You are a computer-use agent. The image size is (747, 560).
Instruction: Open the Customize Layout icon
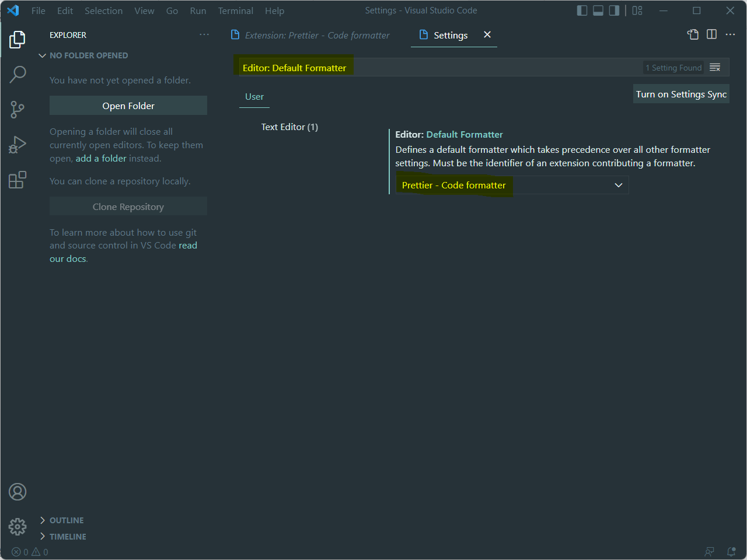pos(637,10)
